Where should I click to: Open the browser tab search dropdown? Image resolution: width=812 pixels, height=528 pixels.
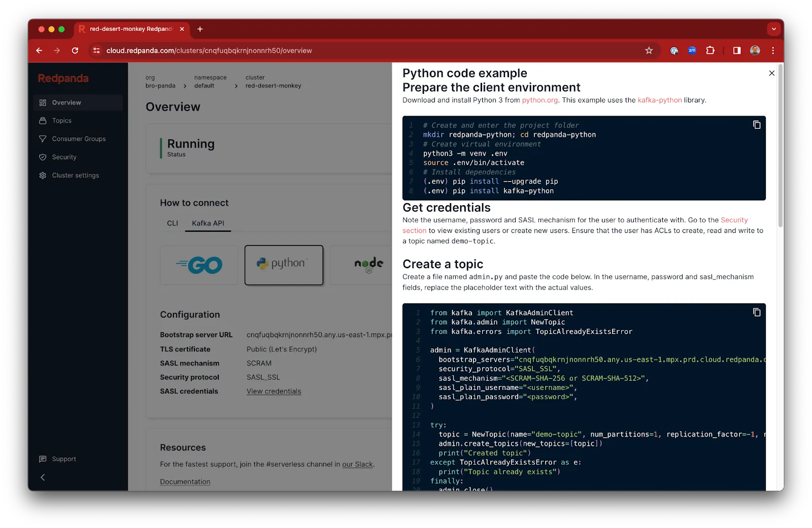coord(773,29)
